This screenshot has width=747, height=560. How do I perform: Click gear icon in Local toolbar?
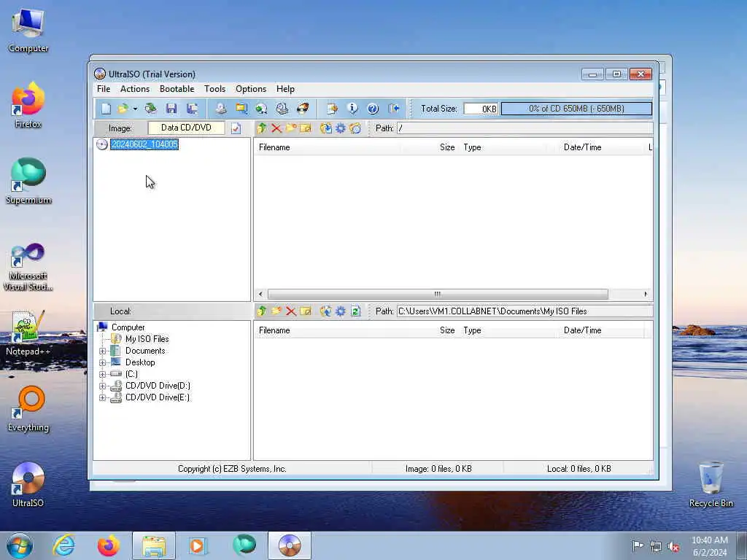click(341, 311)
